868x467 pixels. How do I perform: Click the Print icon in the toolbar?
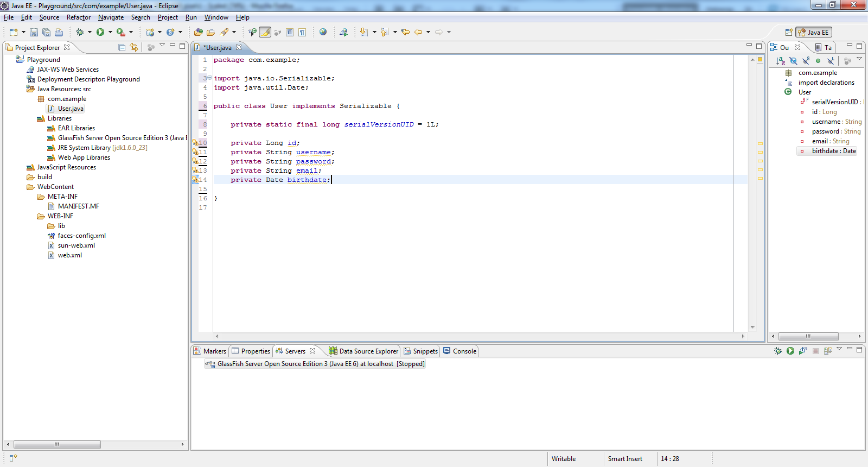[x=59, y=33]
